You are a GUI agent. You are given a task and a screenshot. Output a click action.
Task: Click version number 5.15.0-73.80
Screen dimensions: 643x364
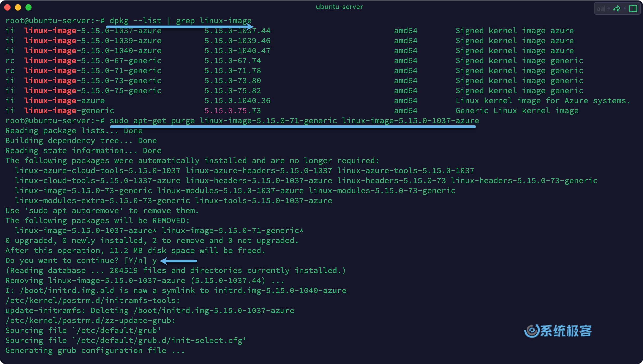pos(233,81)
